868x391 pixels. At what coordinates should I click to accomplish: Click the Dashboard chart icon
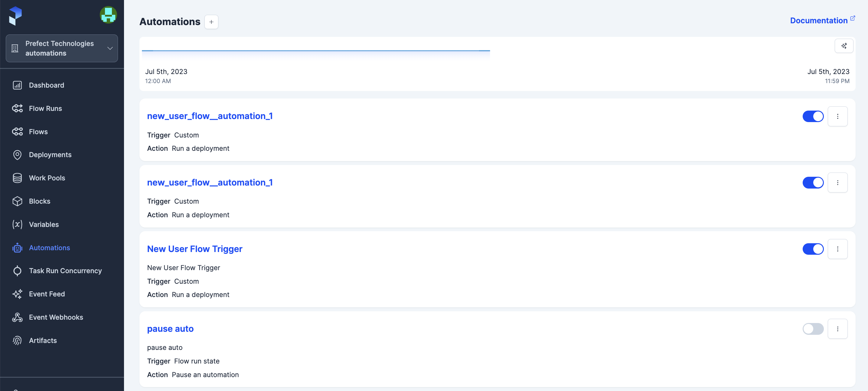(x=17, y=85)
